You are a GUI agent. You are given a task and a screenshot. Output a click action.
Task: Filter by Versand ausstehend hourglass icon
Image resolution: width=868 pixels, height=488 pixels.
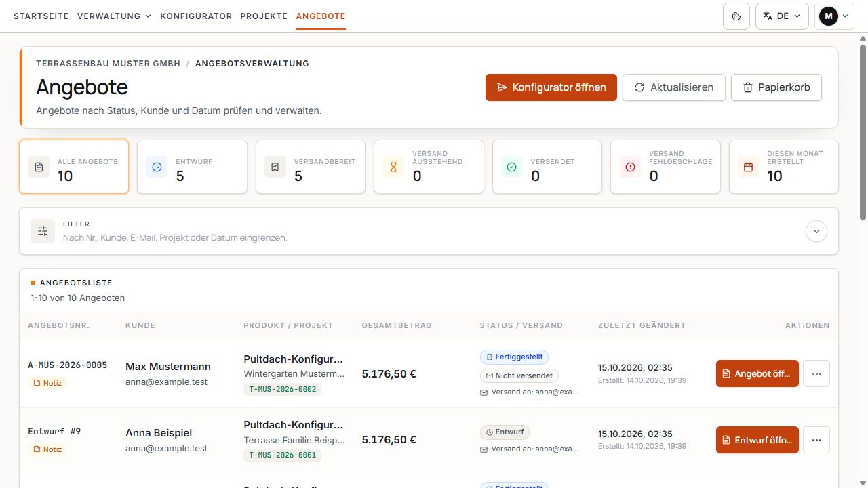(x=393, y=167)
